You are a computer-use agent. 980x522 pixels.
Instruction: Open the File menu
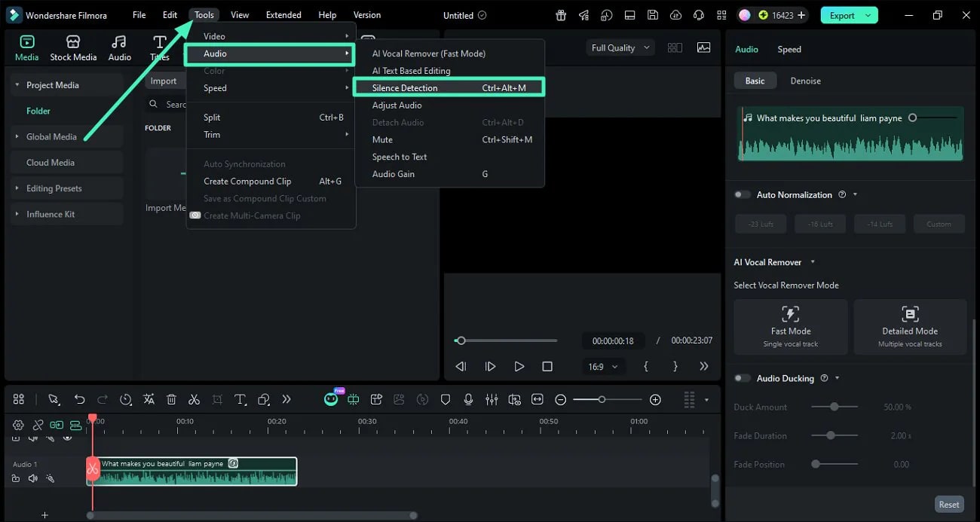[x=139, y=15]
